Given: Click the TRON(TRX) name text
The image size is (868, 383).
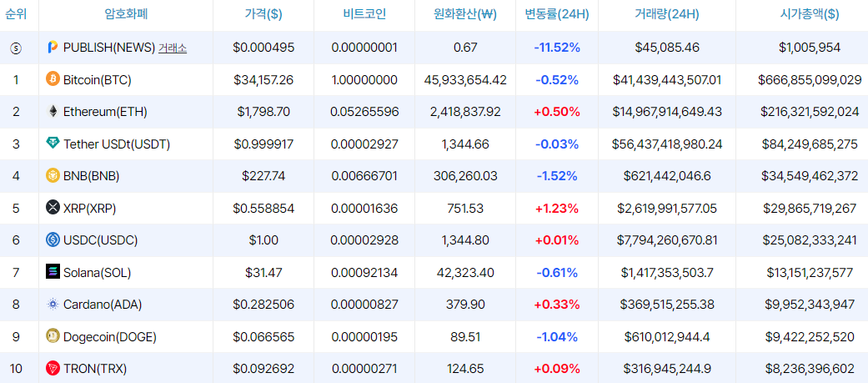Looking at the screenshot, I should click(95, 369).
